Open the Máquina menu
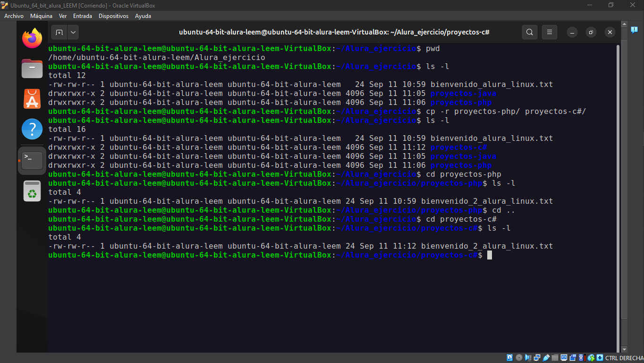The height and width of the screenshot is (363, 644). coord(41,16)
